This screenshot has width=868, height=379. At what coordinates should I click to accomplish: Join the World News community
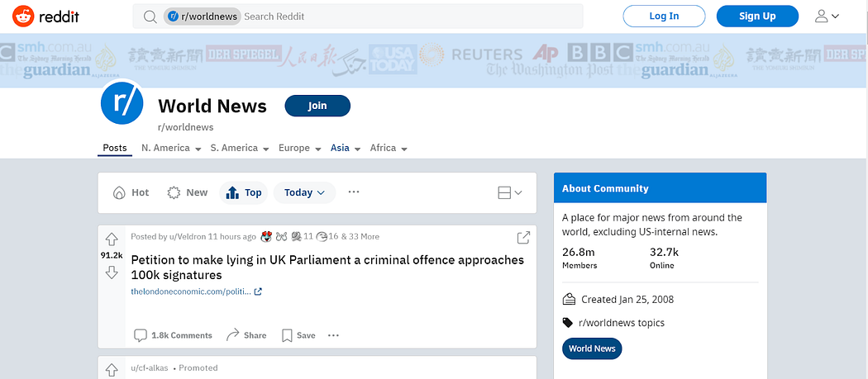point(317,106)
